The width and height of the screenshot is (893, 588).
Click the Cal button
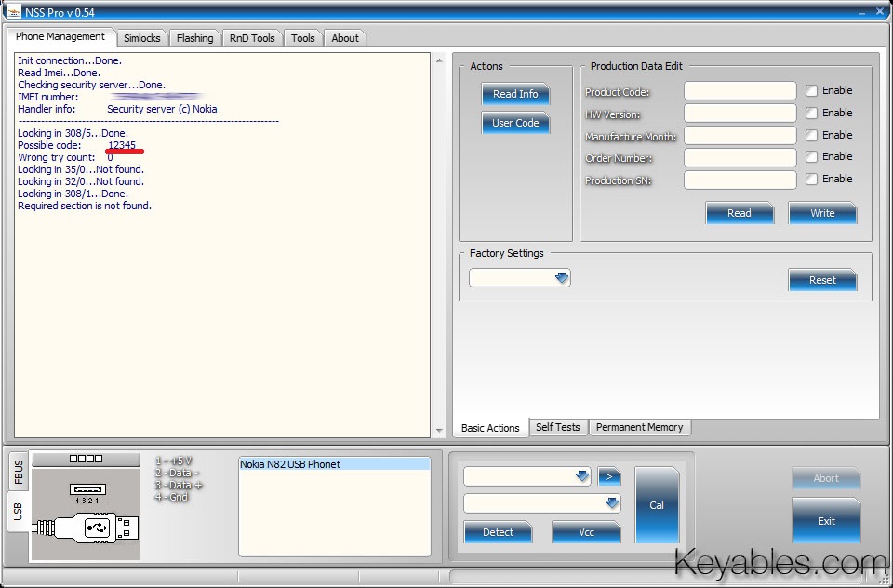[x=657, y=505]
